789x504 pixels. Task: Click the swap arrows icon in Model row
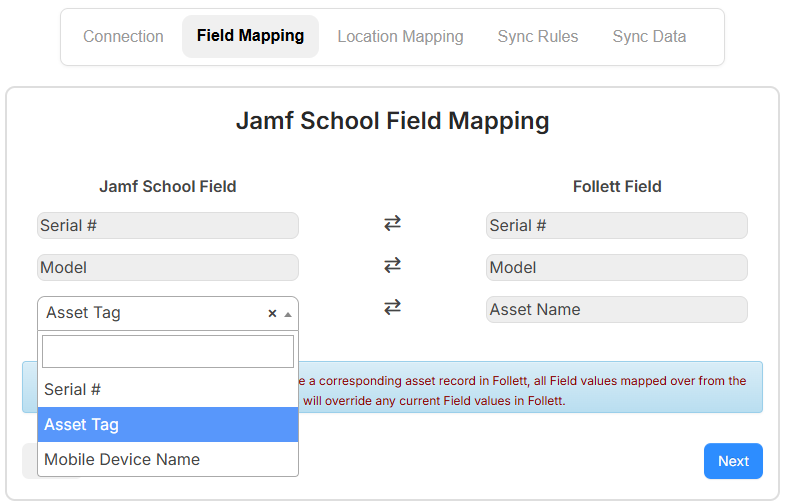[x=392, y=265]
